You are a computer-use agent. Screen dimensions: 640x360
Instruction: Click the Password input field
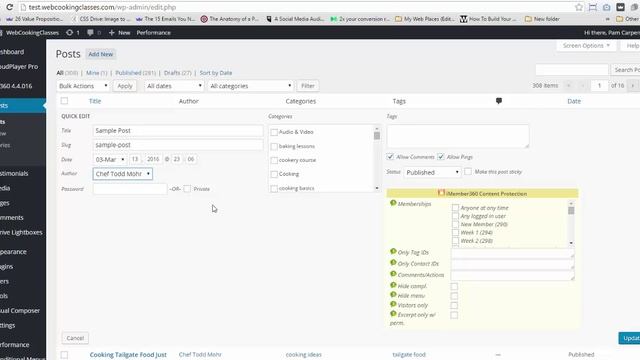130,189
